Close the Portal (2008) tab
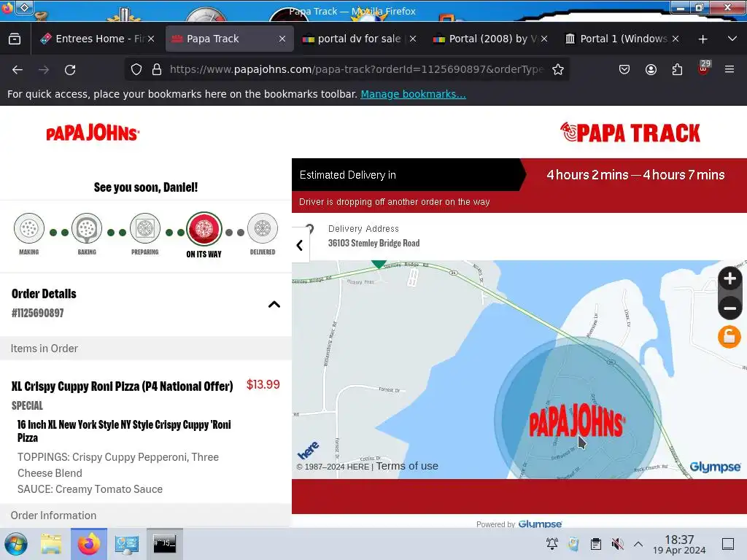Viewport: 747px width, 560px height. 544,39
